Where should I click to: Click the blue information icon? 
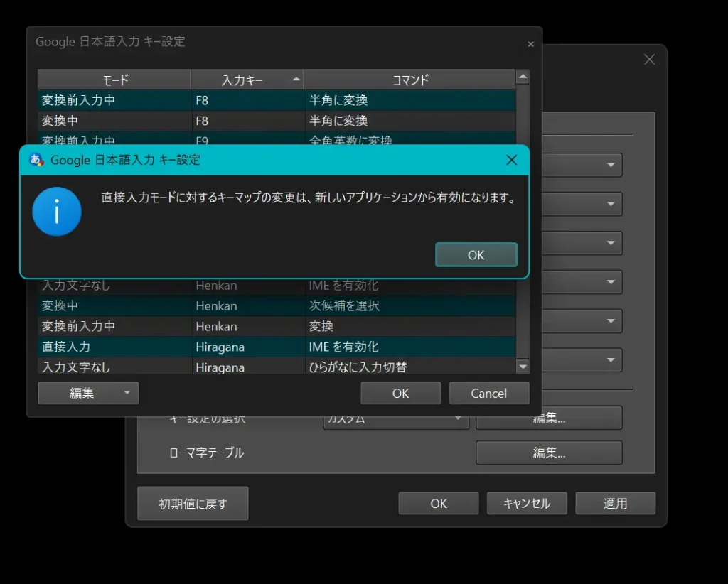click(x=57, y=212)
